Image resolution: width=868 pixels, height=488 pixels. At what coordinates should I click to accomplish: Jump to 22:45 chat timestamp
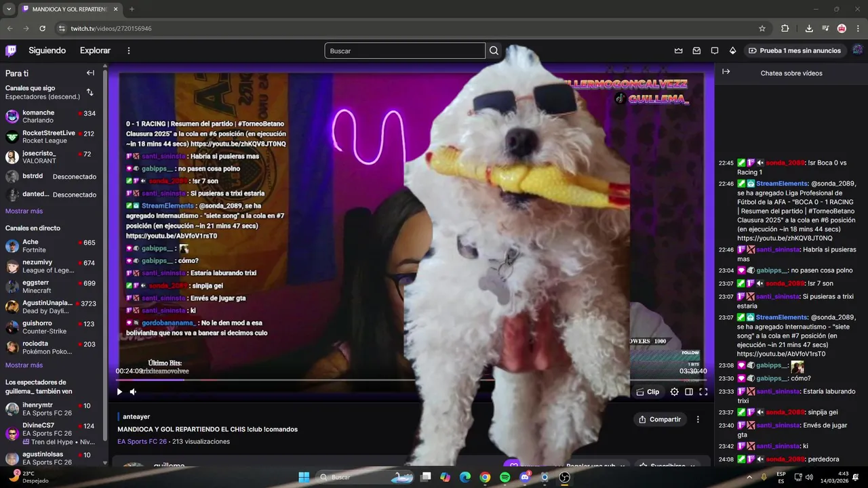(x=726, y=163)
